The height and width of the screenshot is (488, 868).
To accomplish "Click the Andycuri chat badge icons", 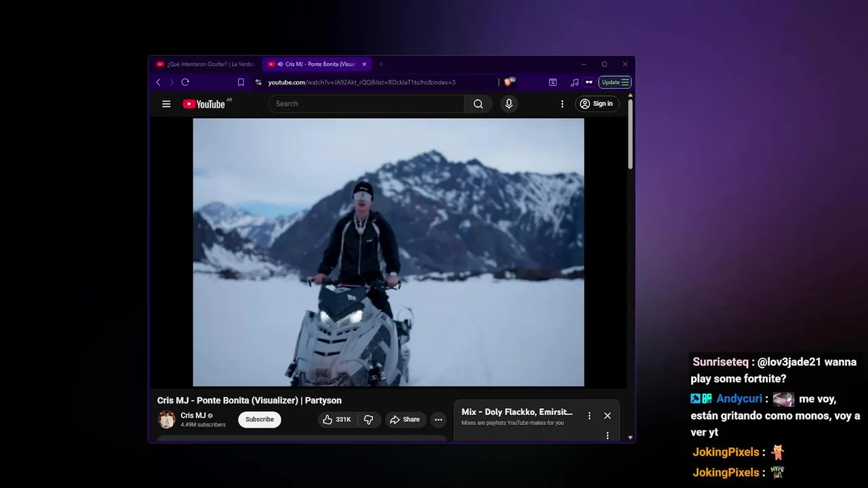I will tap(701, 399).
